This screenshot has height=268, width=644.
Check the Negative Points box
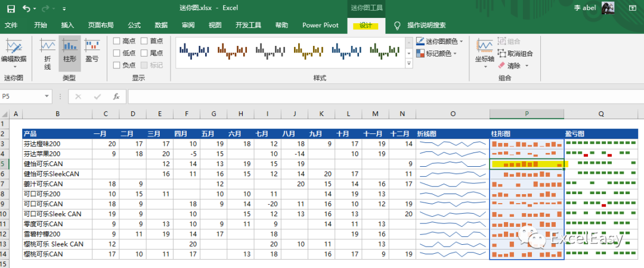[117, 65]
